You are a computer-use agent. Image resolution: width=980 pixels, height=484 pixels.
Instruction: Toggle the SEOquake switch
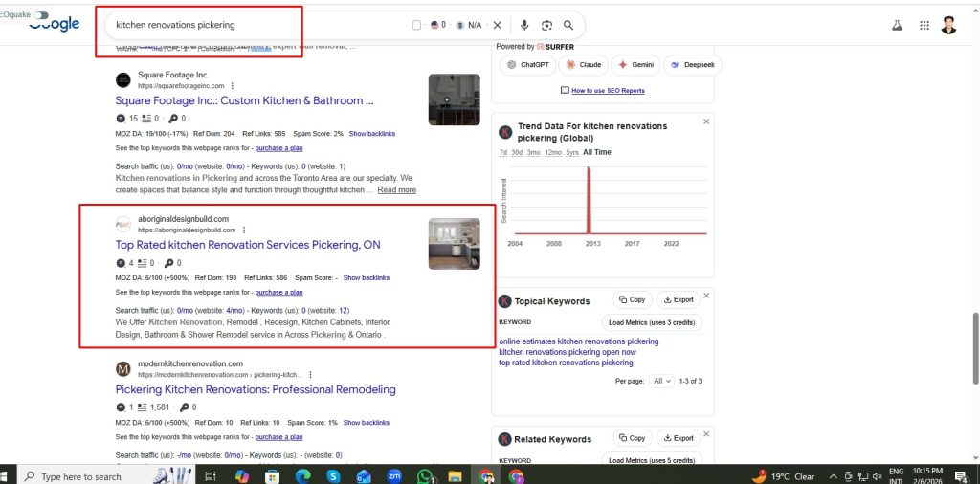[x=42, y=14]
